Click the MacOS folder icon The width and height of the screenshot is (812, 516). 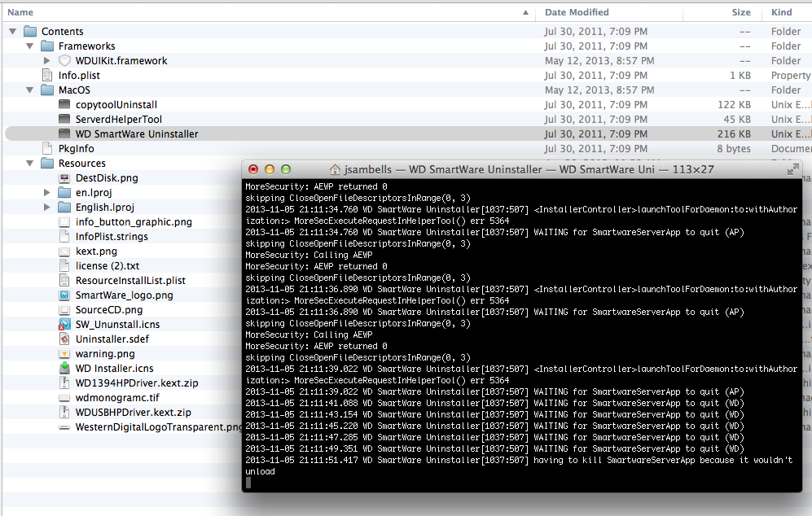(x=47, y=90)
